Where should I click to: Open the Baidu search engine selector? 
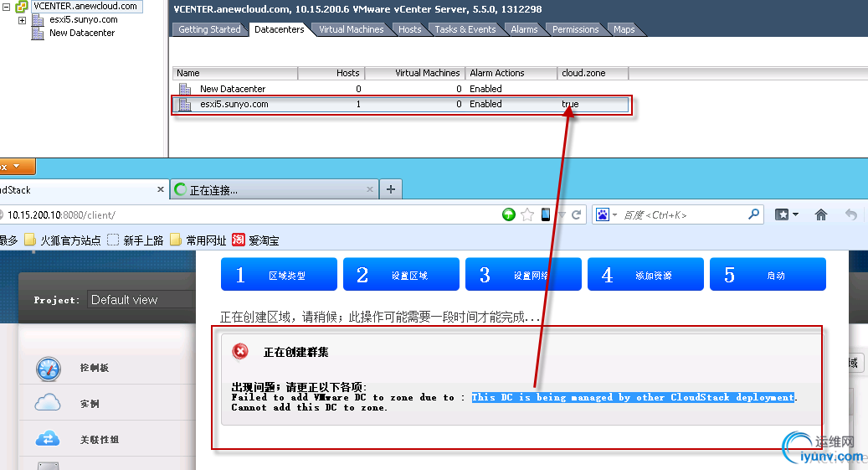coord(606,214)
